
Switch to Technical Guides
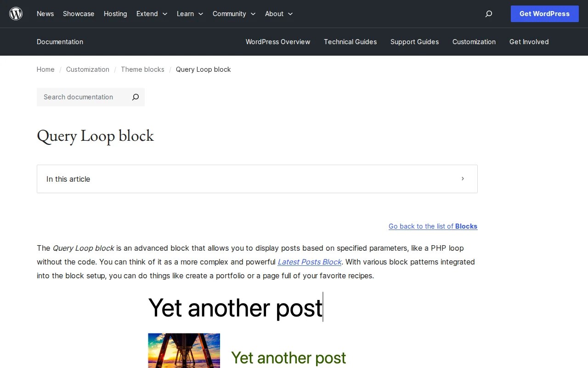coord(350,42)
